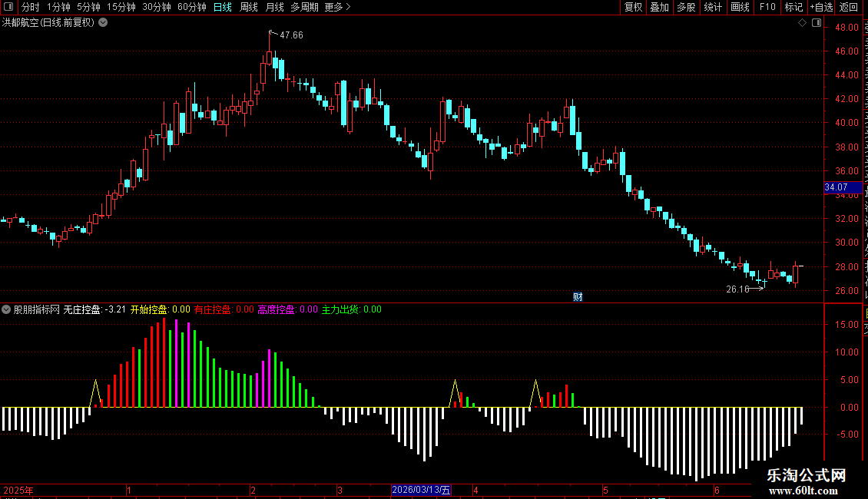Toggle the right info panel icon
Screen dimensions: 868x499
click(817, 23)
